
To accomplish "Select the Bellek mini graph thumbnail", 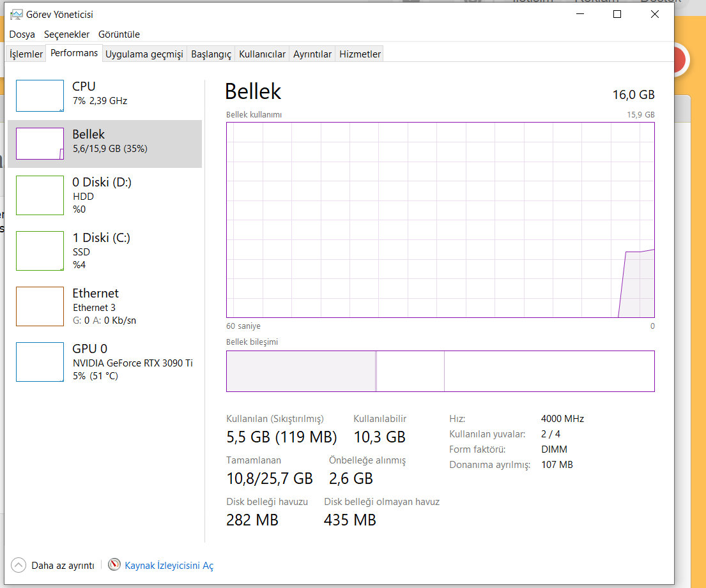I will 40,144.
